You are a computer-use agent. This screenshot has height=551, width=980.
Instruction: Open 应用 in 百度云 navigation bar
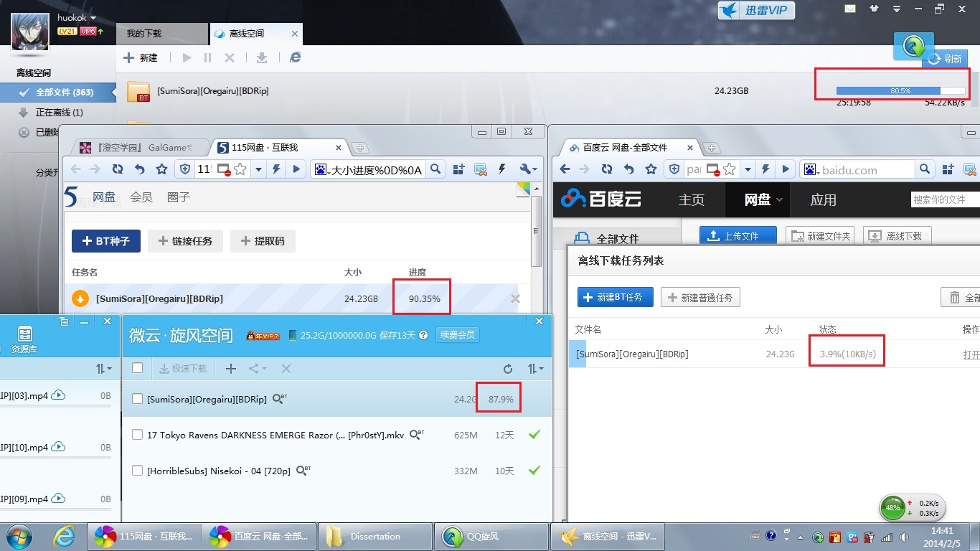tap(824, 199)
